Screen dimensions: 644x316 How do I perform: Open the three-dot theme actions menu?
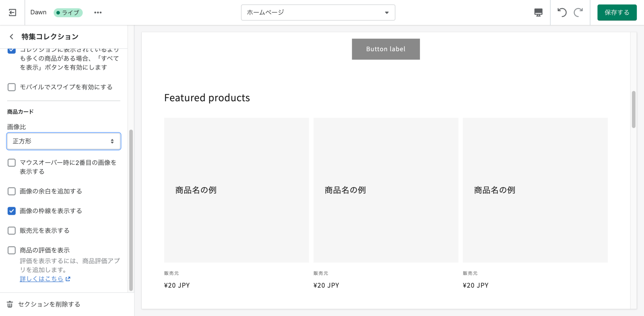pyautogui.click(x=98, y=12)
